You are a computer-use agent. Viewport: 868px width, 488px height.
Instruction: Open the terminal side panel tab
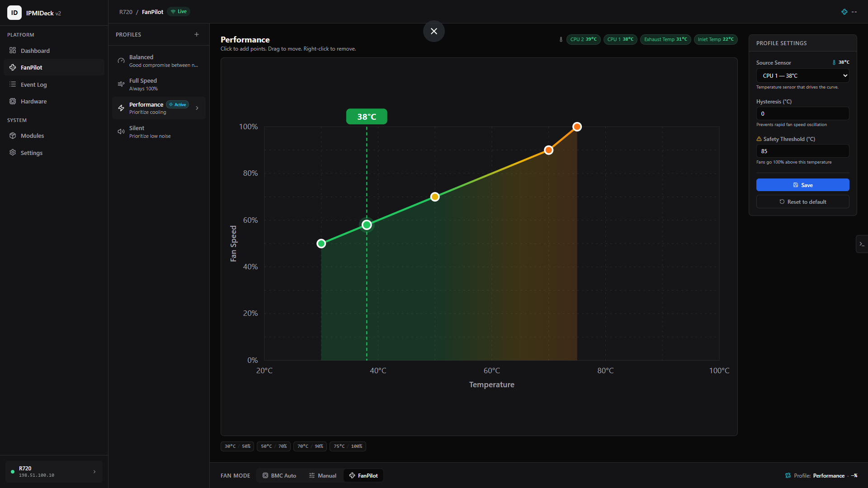(x=862, y=244)
